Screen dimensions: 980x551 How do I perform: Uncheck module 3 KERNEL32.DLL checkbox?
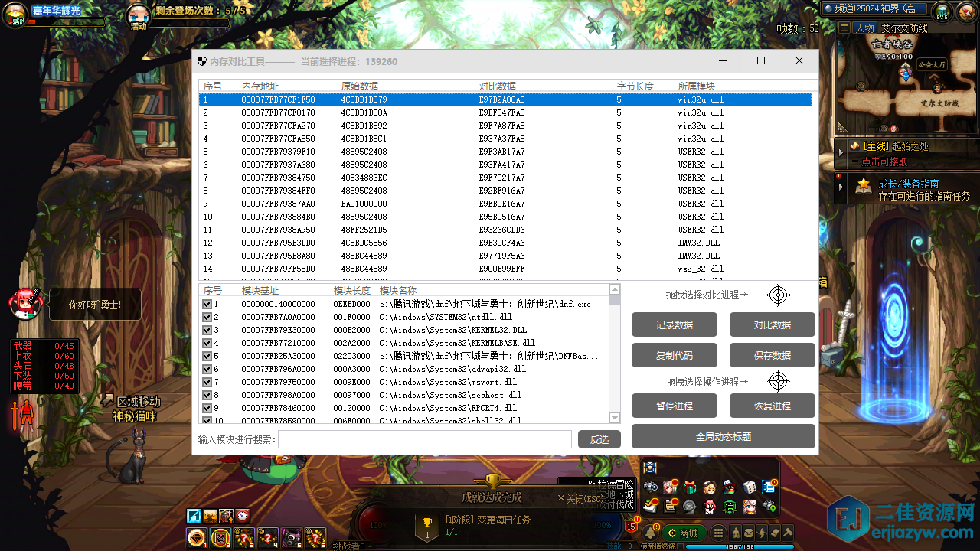point(207,330)
